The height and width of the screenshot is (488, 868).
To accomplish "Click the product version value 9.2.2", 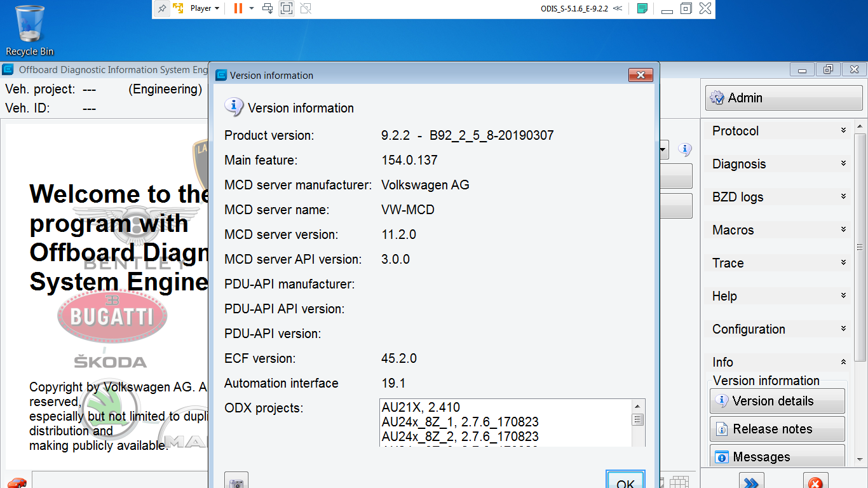I will tap(467, 135).
